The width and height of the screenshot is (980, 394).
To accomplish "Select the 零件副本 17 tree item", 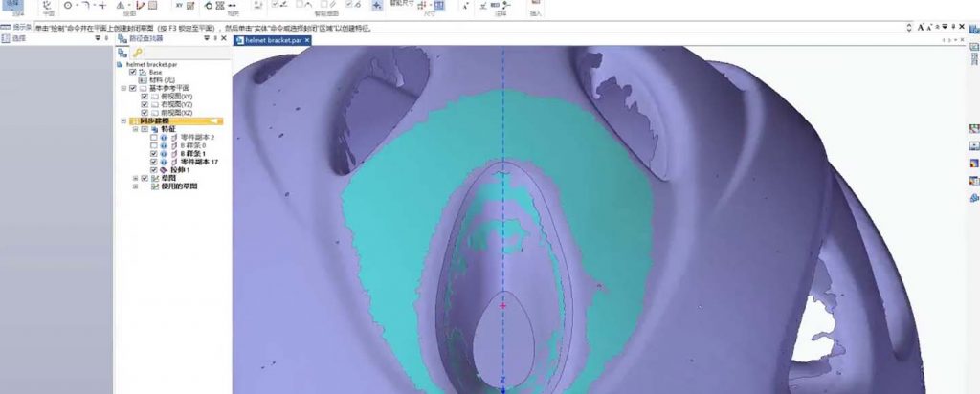I will 199,162.
